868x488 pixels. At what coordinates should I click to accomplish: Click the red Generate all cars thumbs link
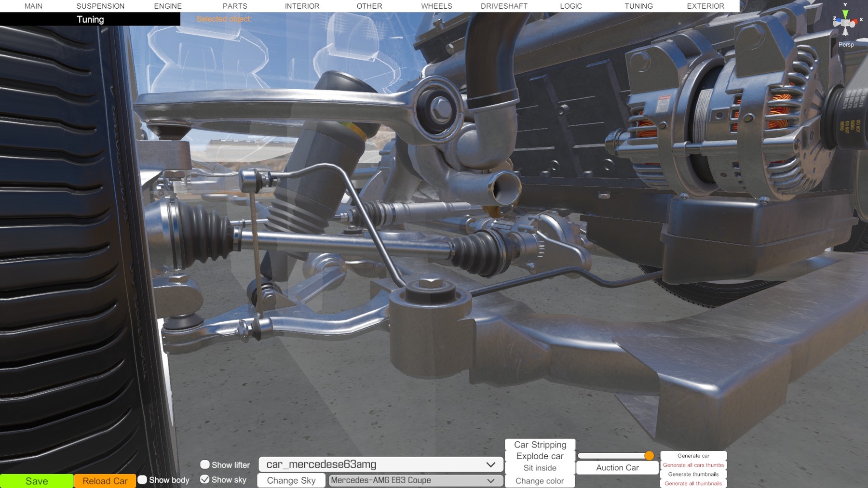693,465
